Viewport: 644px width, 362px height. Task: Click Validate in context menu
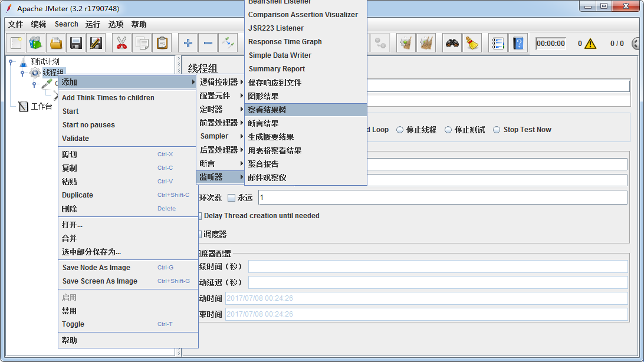(x=128, y=139)
